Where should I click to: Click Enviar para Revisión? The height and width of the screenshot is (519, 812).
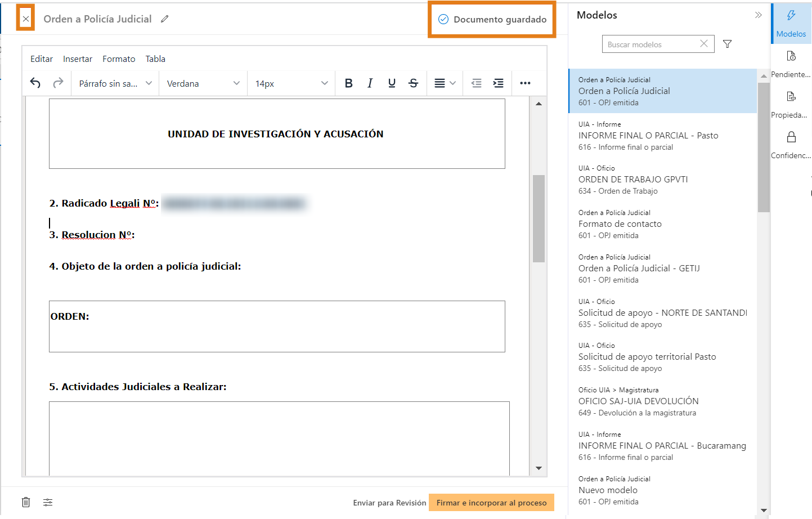(389, 503)
